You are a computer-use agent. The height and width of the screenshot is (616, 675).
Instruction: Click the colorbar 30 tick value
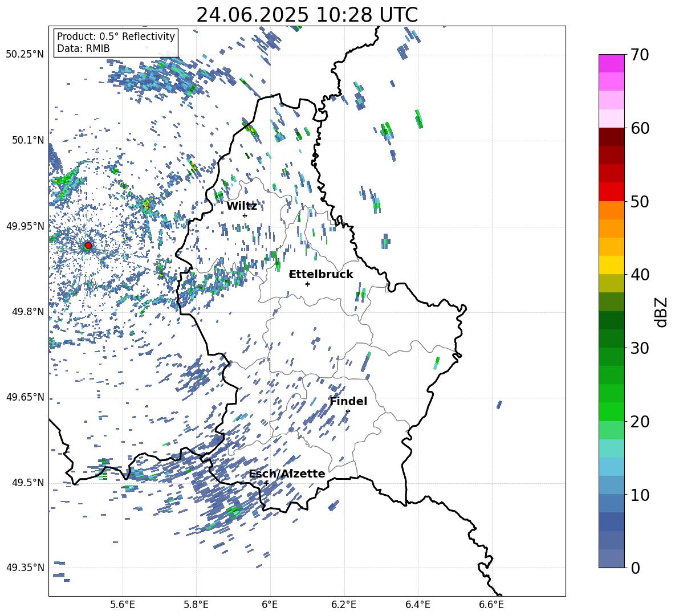(x=640, y=348)
